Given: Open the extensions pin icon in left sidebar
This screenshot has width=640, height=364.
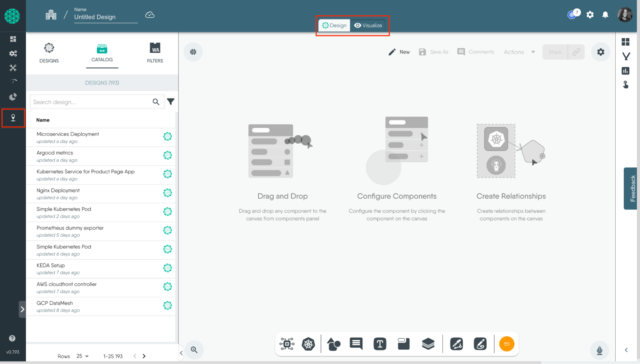Looking at the screenshot, I should click(x=13, y=118).
